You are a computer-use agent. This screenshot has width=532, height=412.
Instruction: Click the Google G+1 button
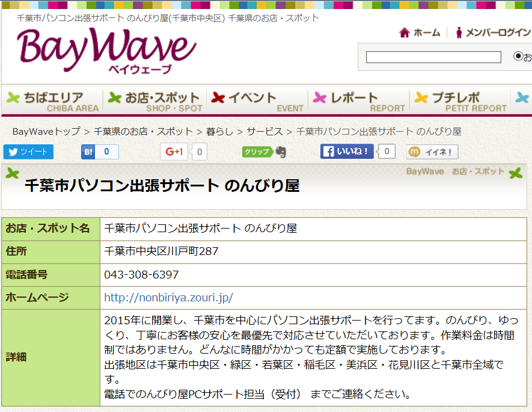(x=174, y=152)
